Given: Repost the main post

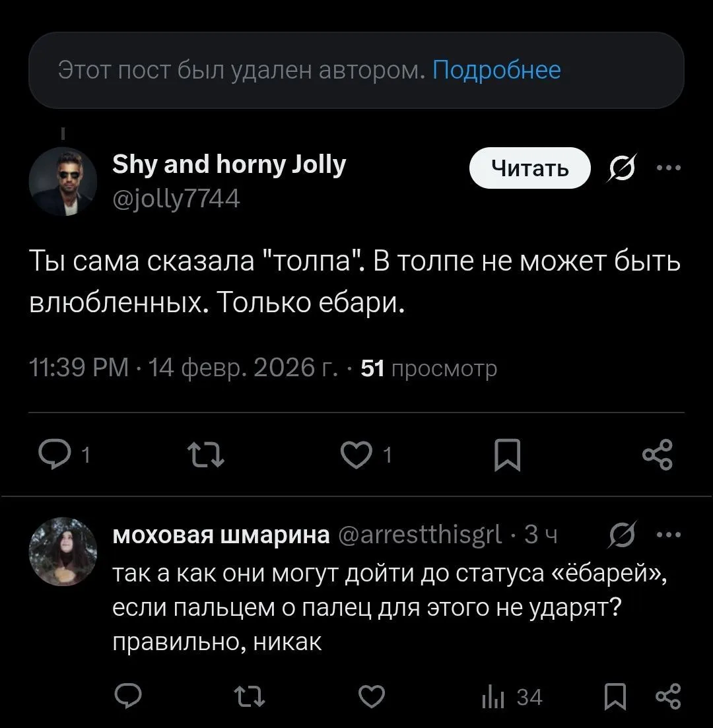Looking at the screenshot, I should click(206, 455).
